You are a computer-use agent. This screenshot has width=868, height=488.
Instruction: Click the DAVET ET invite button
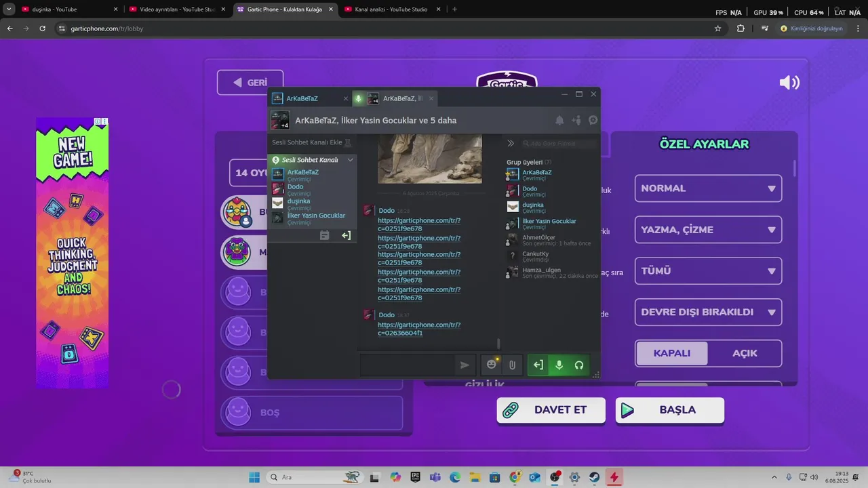click(x=551, y=410)
